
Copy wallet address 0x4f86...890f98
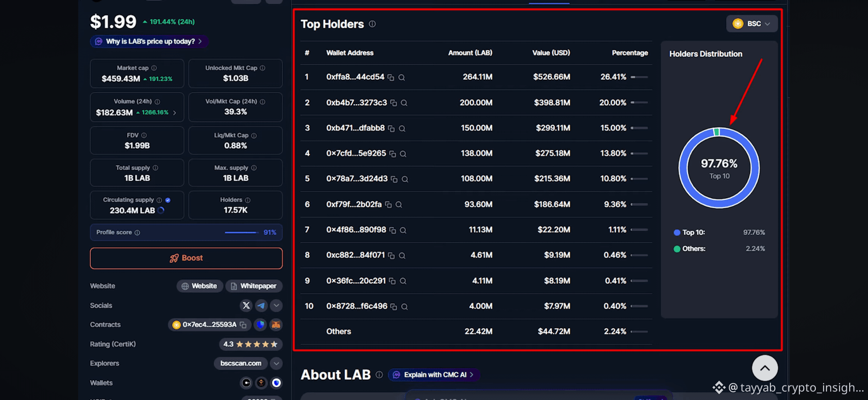(x=392, y=230)
